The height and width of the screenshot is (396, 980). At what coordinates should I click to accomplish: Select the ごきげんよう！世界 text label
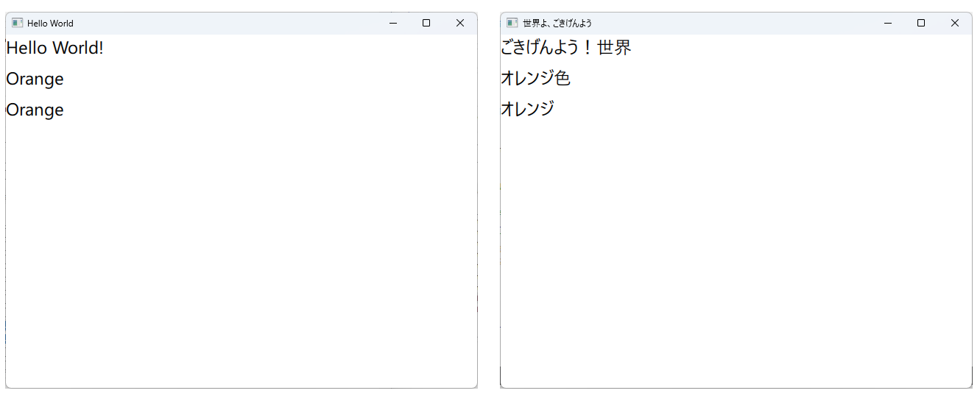(x=565, y=49)
